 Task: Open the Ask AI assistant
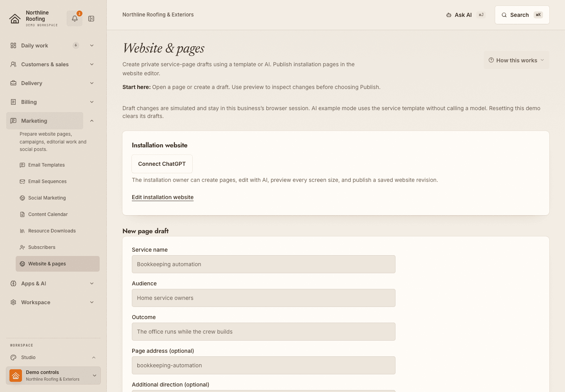[x=466, y=15]
